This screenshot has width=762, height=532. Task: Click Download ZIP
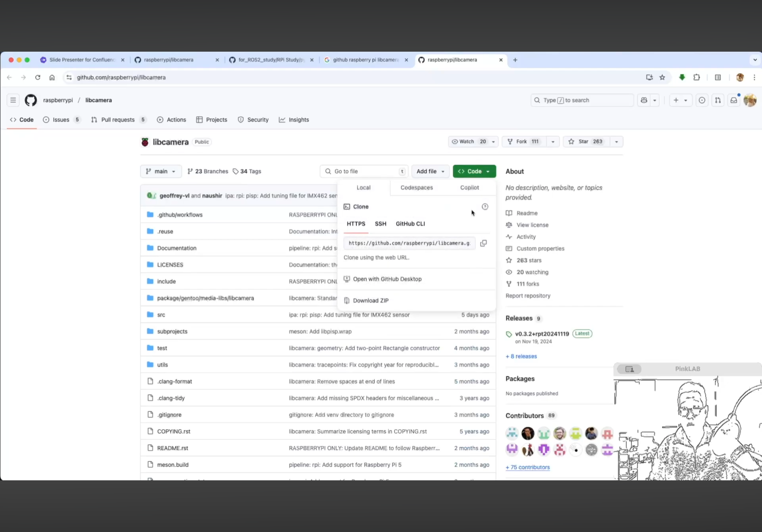coord(370,300)
